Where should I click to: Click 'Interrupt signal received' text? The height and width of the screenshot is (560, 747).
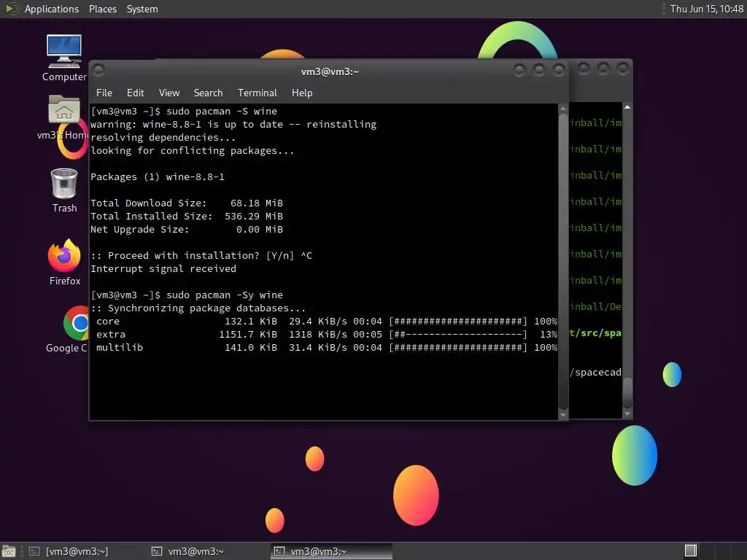pyautogui.click(x=163, y=269)
